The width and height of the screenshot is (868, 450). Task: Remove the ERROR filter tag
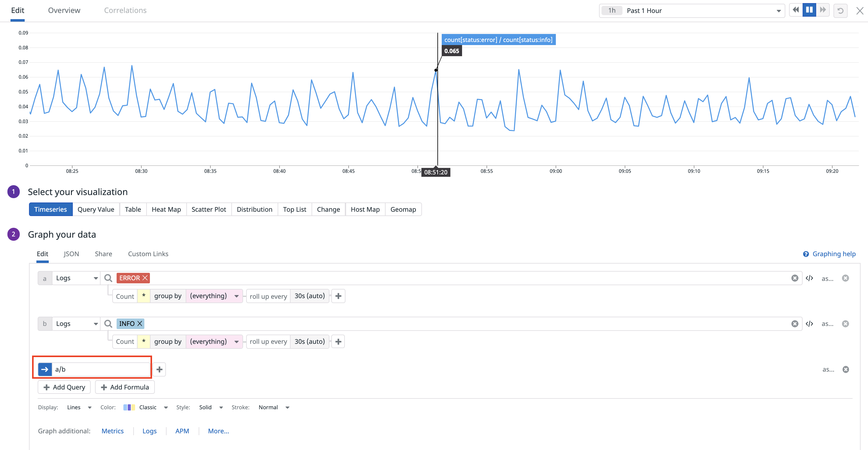click(145, 278)
